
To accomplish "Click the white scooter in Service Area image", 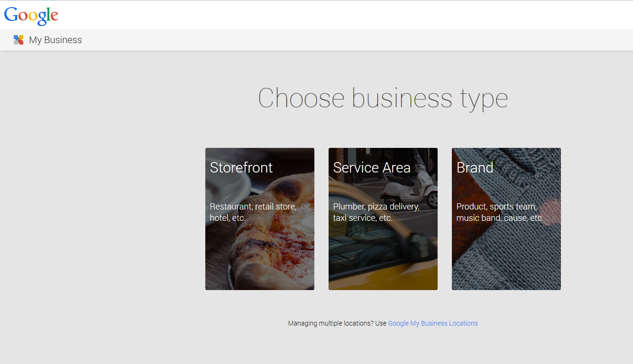I will pos(410,190).
